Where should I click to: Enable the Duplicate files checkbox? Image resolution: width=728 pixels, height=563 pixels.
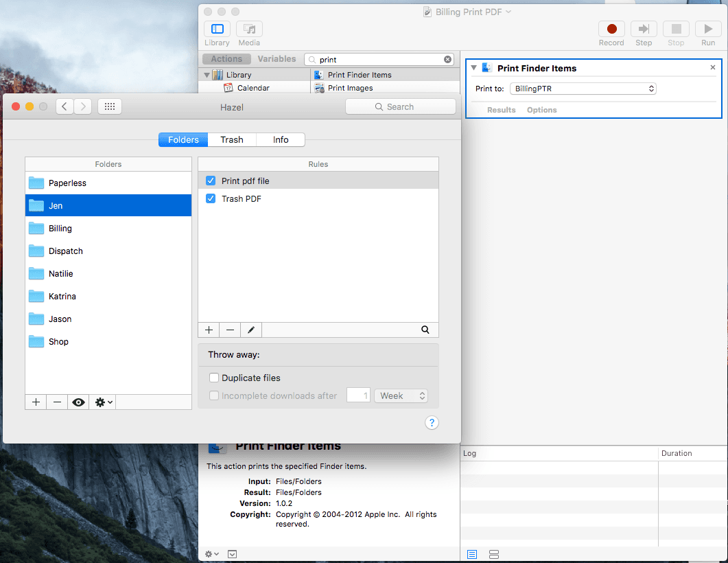(214, 378)
